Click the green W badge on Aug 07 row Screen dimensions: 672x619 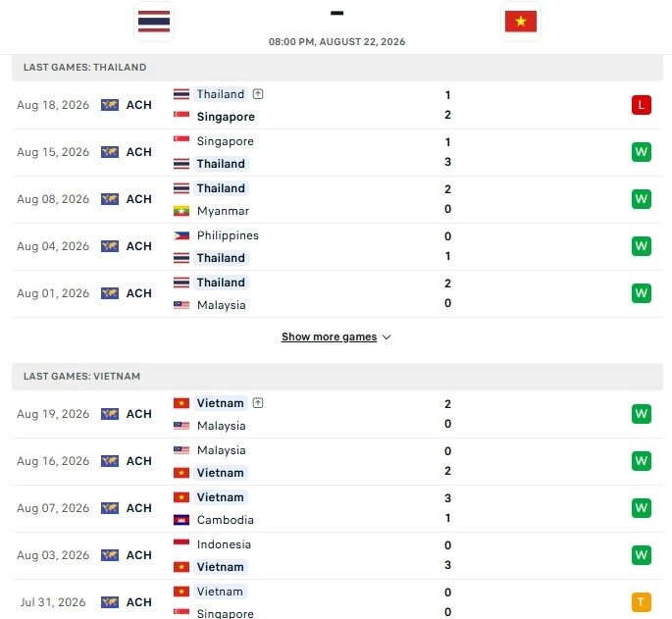click(642, 508)
